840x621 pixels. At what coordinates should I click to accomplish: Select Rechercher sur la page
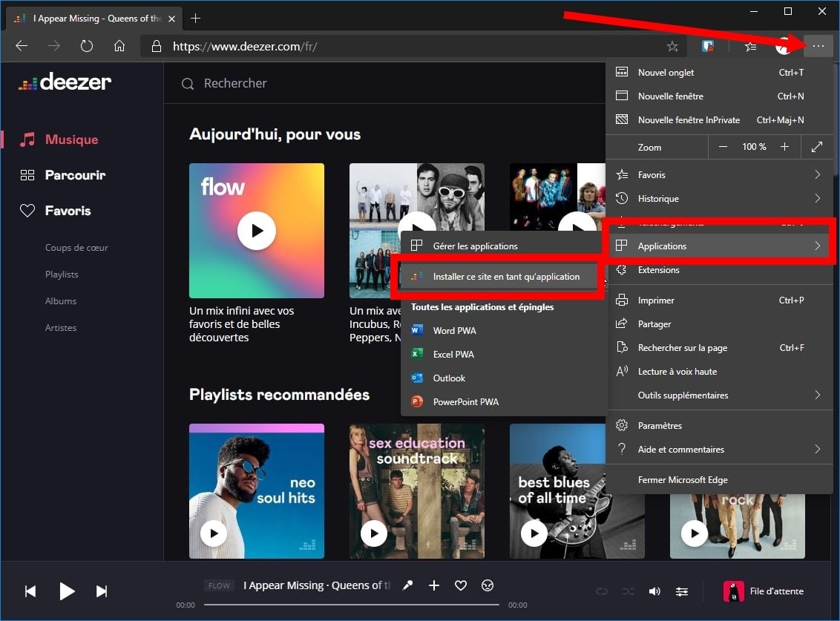point(719,348)
